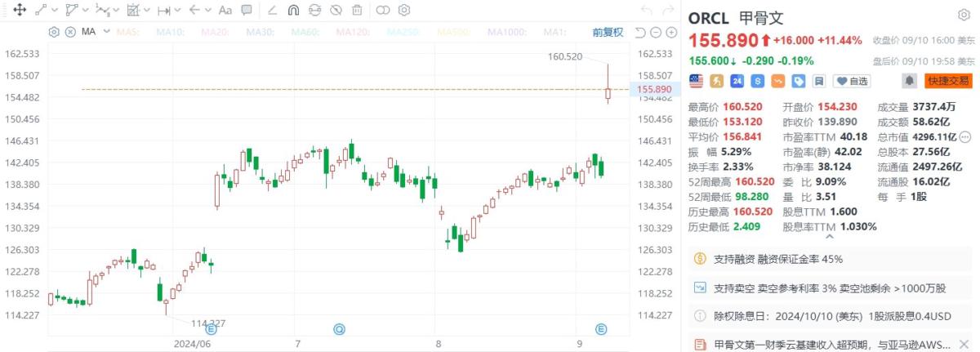This screenshot has width=980, height=352.
Task: Expand the wave pattern tool options arrow
Action: [x=116, y=11]
